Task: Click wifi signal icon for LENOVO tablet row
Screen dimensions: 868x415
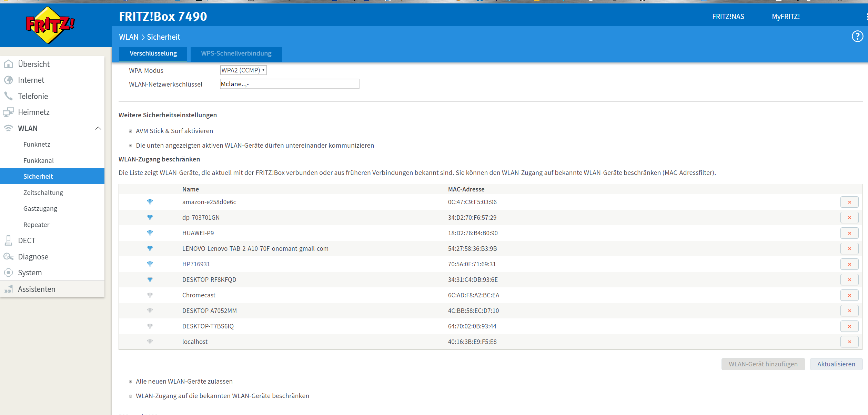Action: click(150, 248)
